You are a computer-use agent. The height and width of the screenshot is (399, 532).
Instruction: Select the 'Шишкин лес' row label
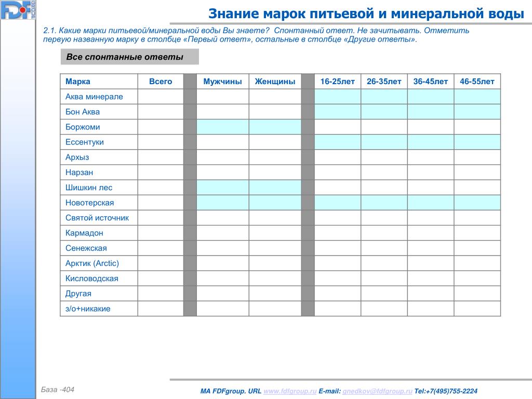[x=88, y=187]
